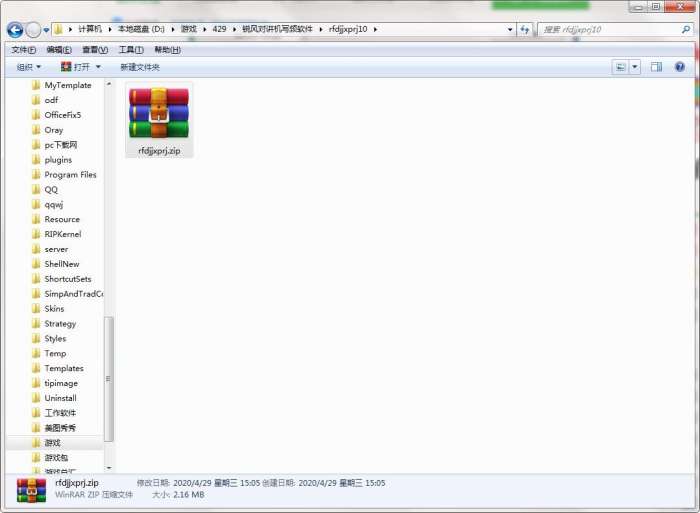Click the Strategy folder icon
This screenshot has height=513, width=700.
[37, 323]
